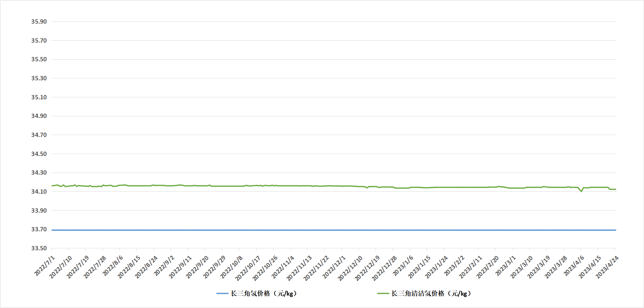Click x-axis date 2023/1/15
Viewport: 644px width, 308px height.
[419, 267]
